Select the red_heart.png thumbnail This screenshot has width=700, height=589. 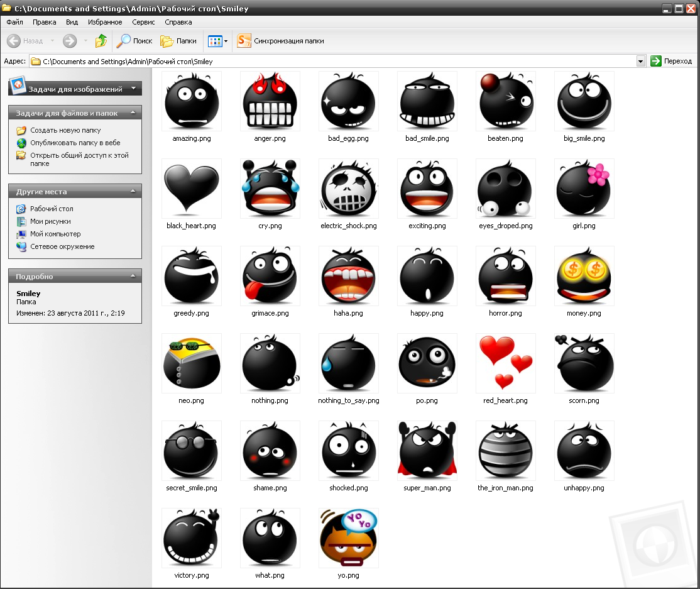(x=505, y=363)
